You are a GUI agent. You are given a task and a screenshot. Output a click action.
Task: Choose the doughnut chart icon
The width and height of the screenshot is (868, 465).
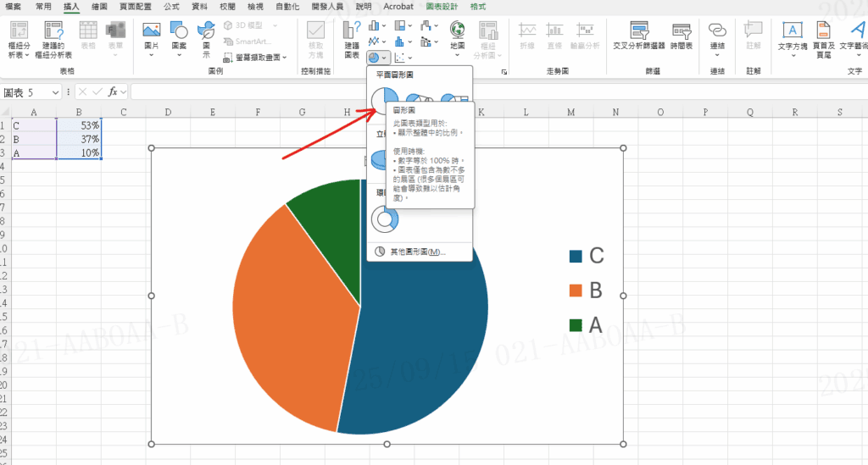click(385, 219)
